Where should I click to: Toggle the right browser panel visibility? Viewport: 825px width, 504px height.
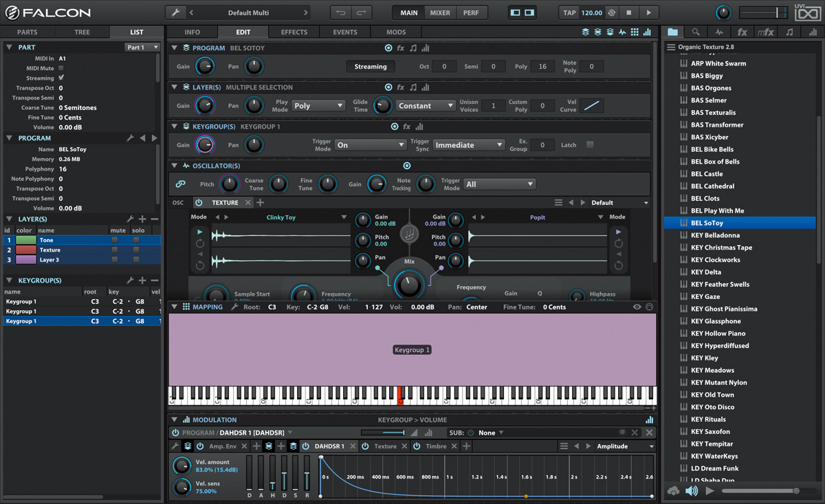click(x=529, y=12)
